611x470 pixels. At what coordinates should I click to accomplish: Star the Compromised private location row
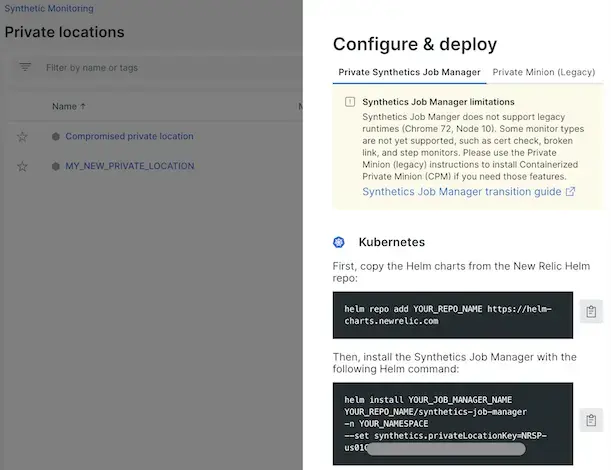click(22, 137)
